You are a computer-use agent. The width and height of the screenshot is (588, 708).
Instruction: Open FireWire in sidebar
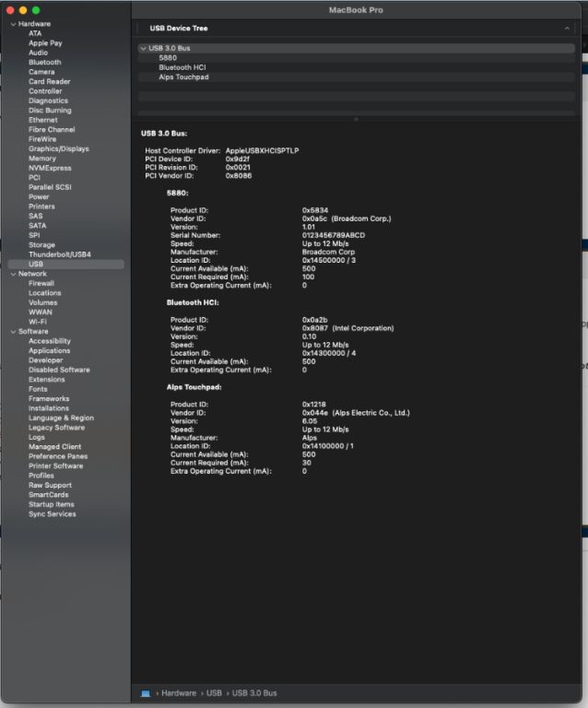tap(42, 139)
